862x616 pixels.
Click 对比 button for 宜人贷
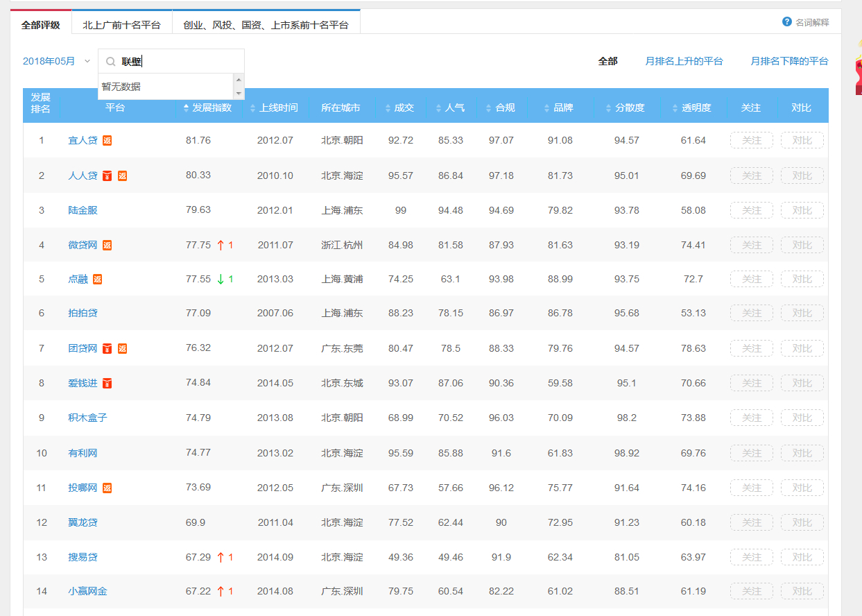(802, 141)
